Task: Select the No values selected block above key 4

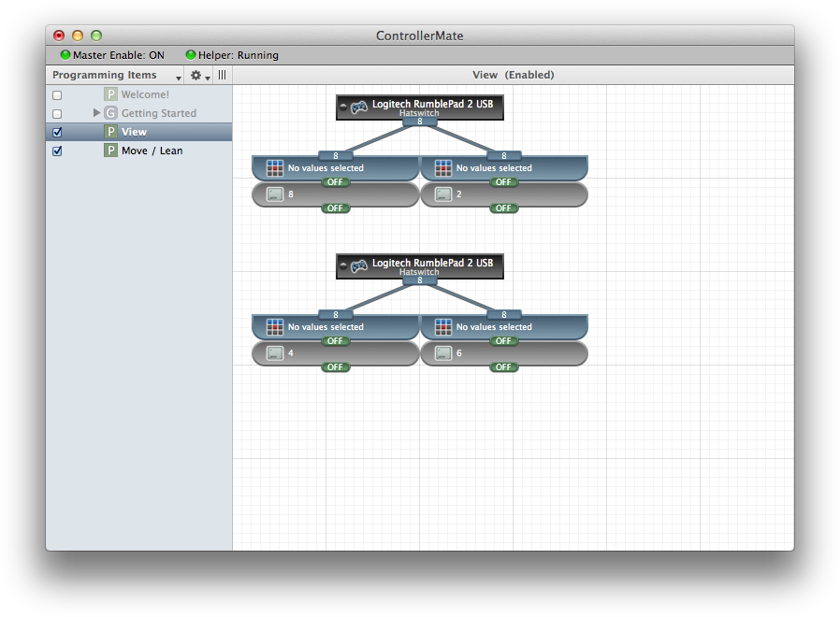Action: [x=336, y=327]
